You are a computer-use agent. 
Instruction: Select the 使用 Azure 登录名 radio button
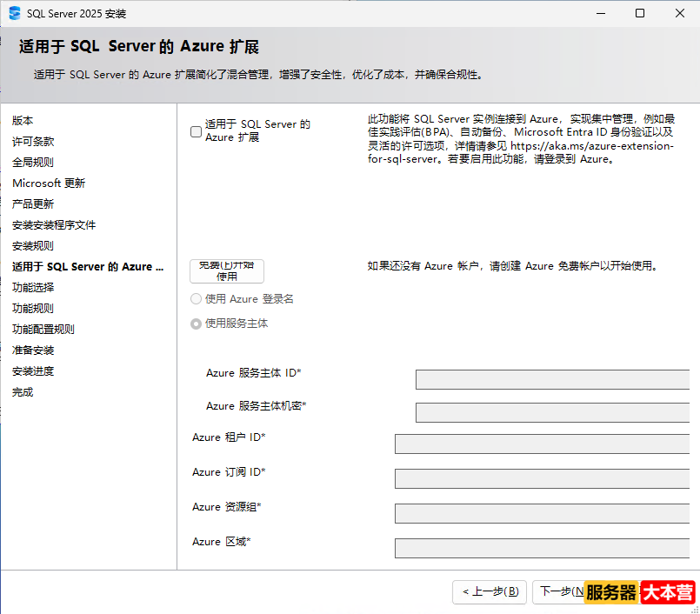[196, 298]
